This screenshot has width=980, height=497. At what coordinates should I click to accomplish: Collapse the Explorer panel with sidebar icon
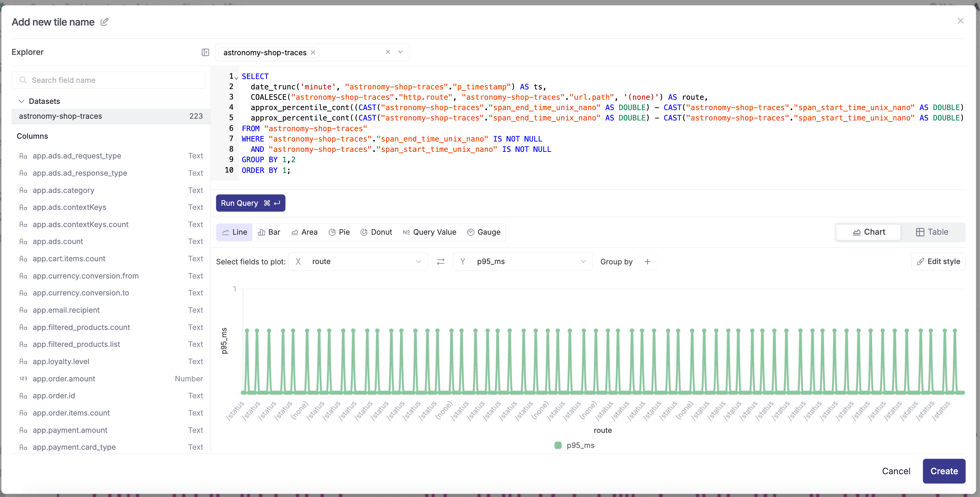(x=205, y=52)
